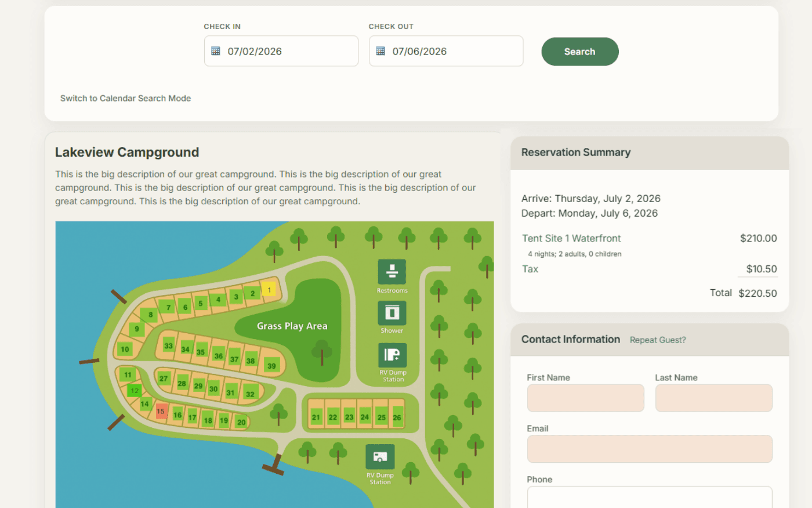812x508 pixels.
Task: Choose campsite 21 on the map
Action: 316,417
